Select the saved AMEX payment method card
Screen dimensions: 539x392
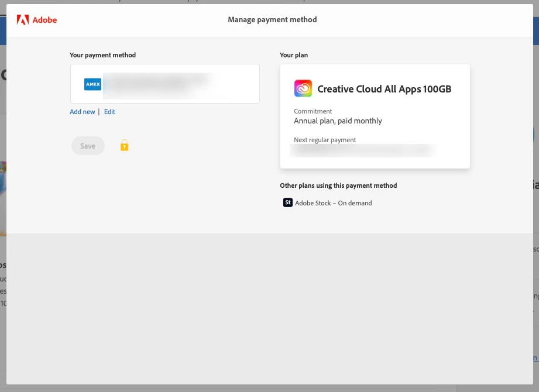(165, 84)
